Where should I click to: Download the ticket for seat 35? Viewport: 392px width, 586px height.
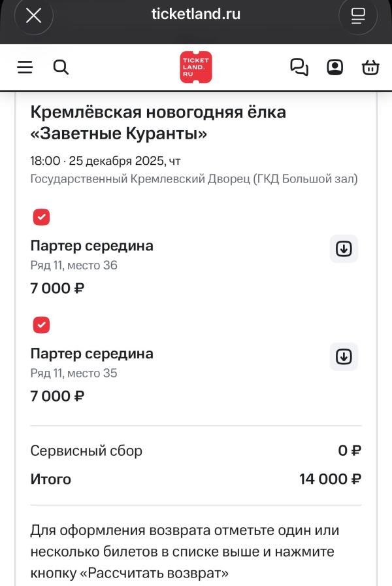pyautogui.click(x=344, y=356)
